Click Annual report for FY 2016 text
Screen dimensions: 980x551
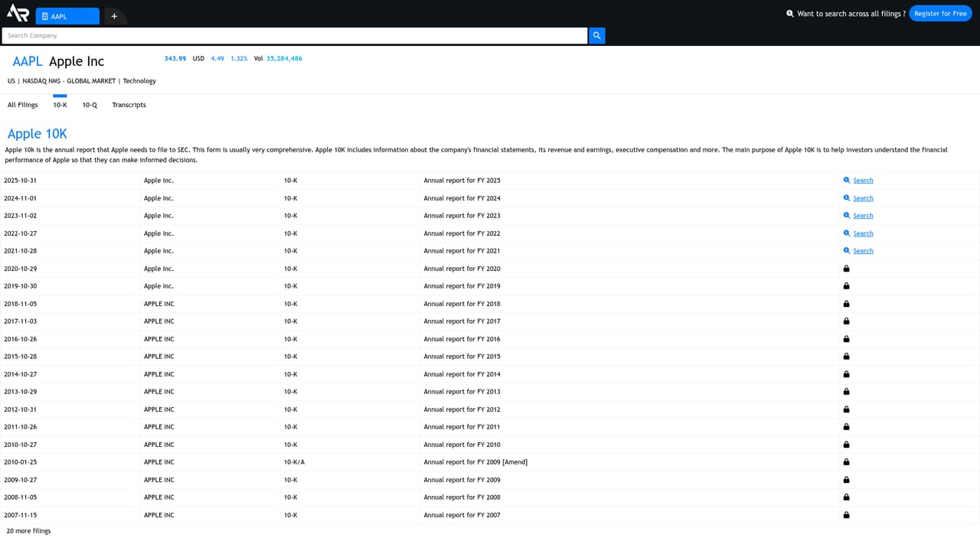pos(462,339)
